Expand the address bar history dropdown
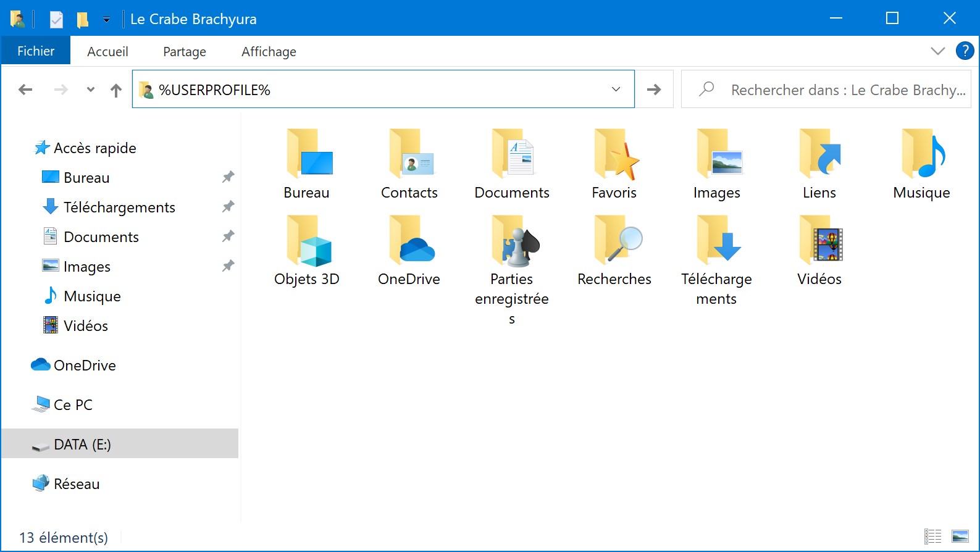 coord(616,90)
